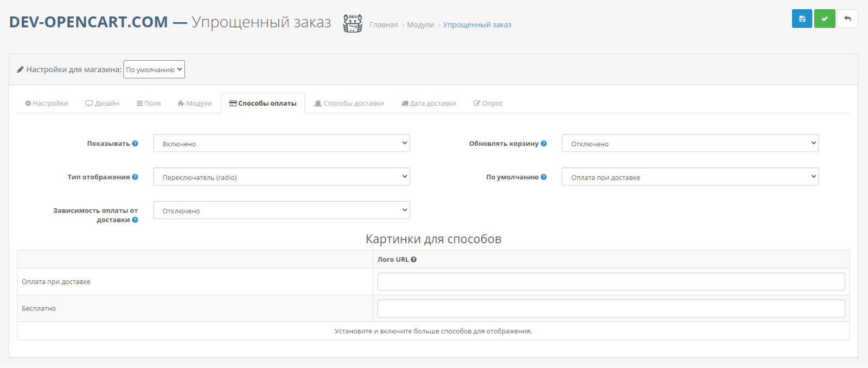Click the Упрощенный заказ breadcrumb link
The image size is (868, 368).
[477, 25]
